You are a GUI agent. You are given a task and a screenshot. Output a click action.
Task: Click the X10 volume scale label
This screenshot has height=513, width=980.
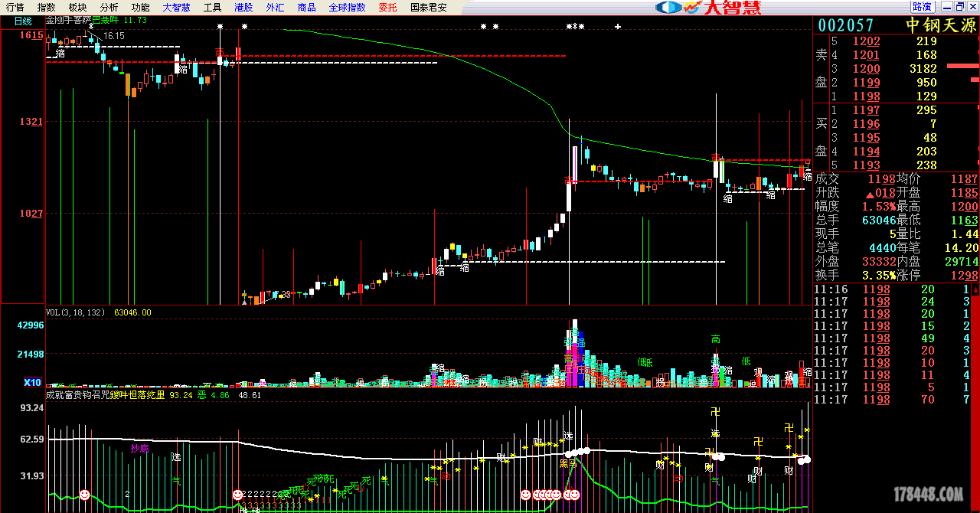[32, 382]
